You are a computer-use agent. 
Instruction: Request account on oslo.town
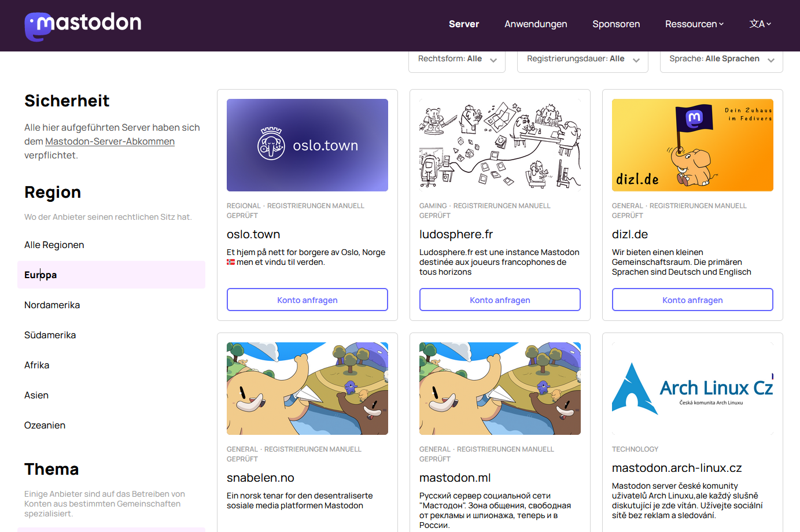[307, 300]
